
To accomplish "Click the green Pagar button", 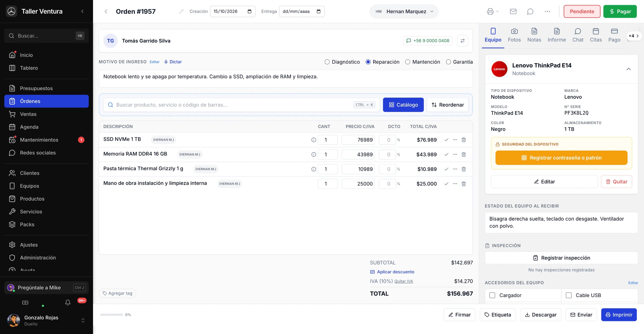I will [620, 11].
